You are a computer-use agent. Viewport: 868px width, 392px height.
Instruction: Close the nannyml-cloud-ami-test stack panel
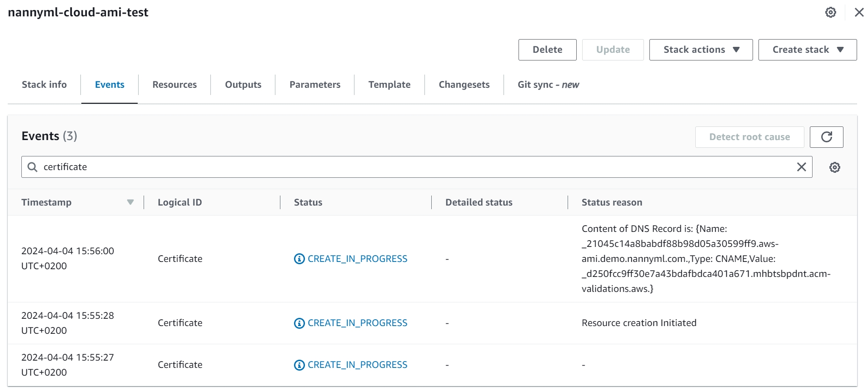click(x=859, y=12)
